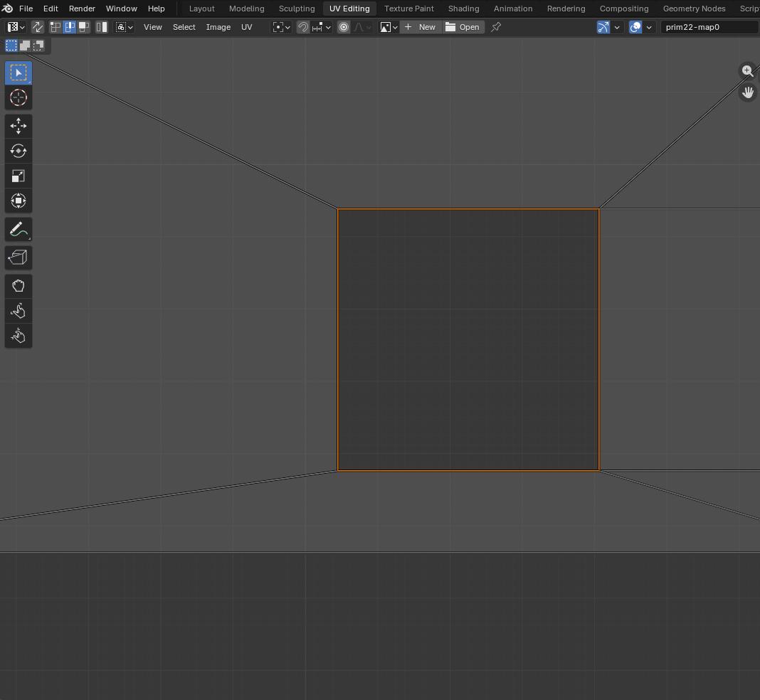The image size is (760, 700).
Task: Select the Cursor tool
Action: click(x=19, y=98)
